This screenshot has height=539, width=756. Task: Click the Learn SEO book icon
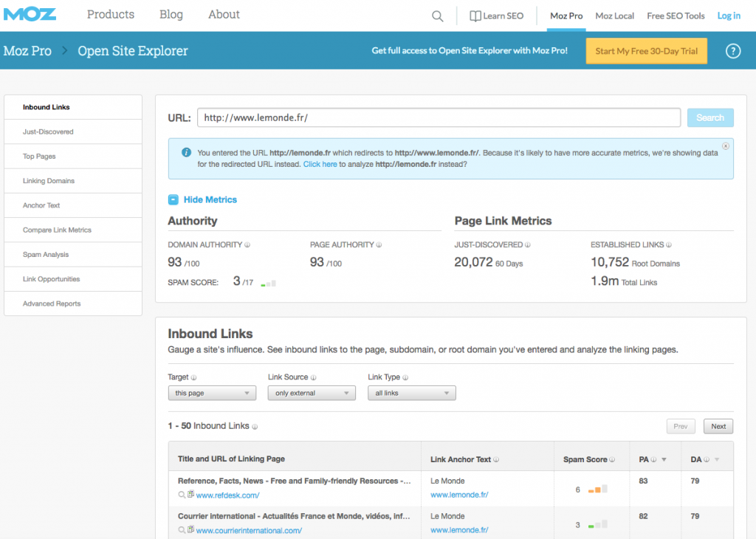point(475,16)
